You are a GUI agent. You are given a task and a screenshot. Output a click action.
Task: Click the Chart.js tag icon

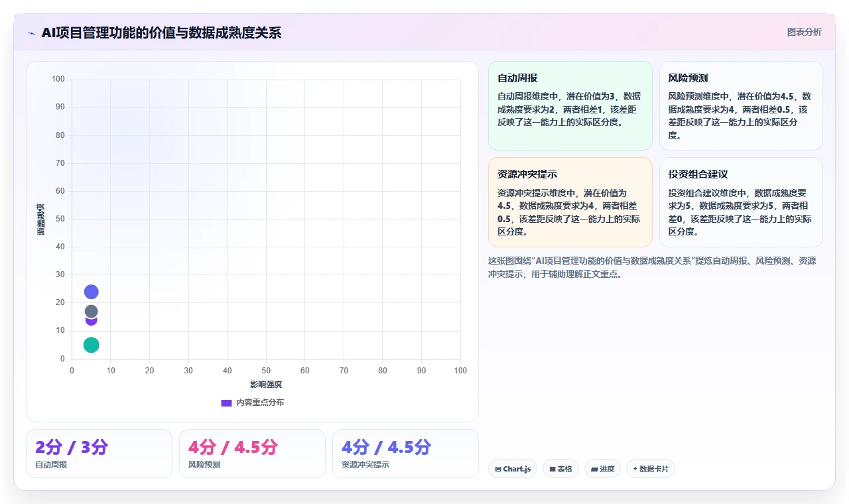[498, 469]
